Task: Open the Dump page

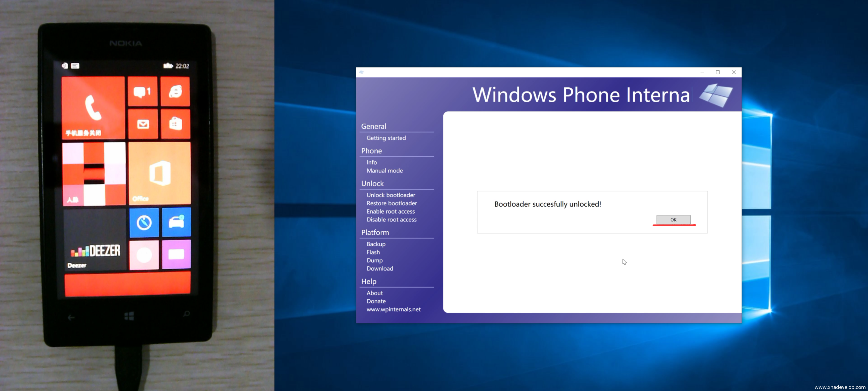Action: coord(374,260)
